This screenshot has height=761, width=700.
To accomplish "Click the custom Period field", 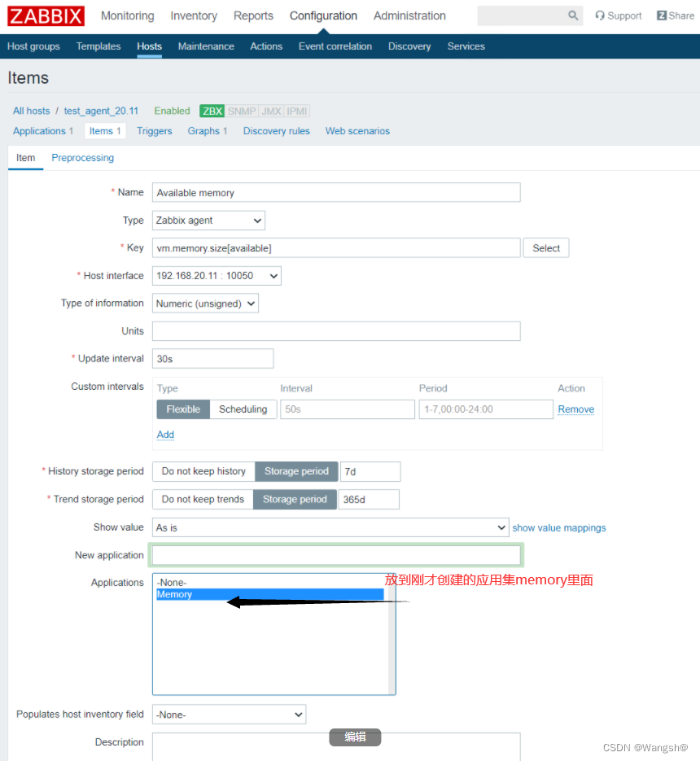I will point(486,409).
